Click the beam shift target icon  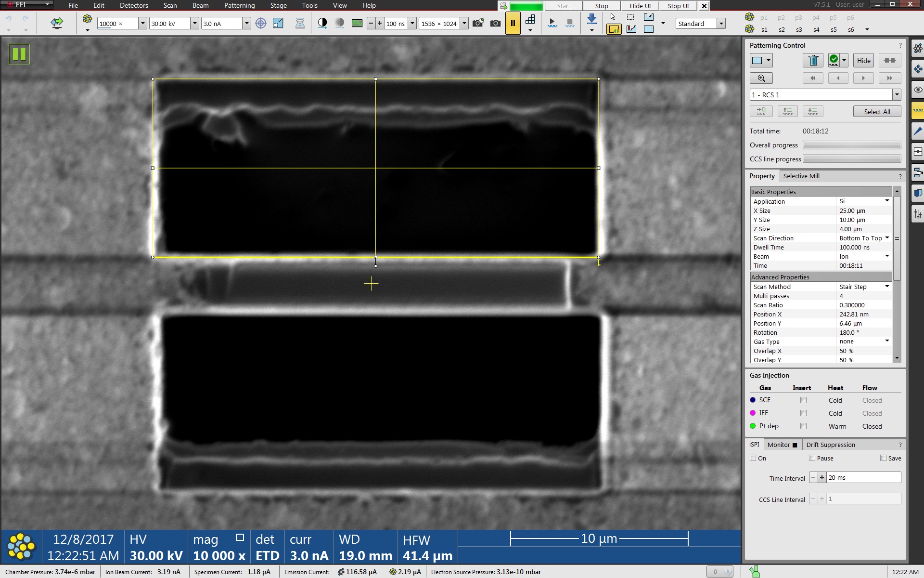261,23
